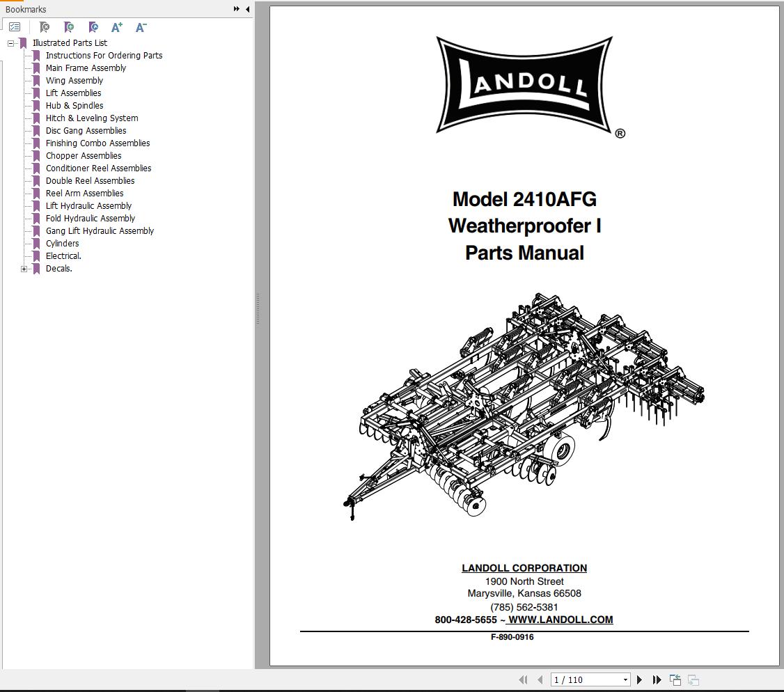Select the Bookmarks panel tab
The height and width of the screenshot is (692, 784).
click(x=25, y=9)
